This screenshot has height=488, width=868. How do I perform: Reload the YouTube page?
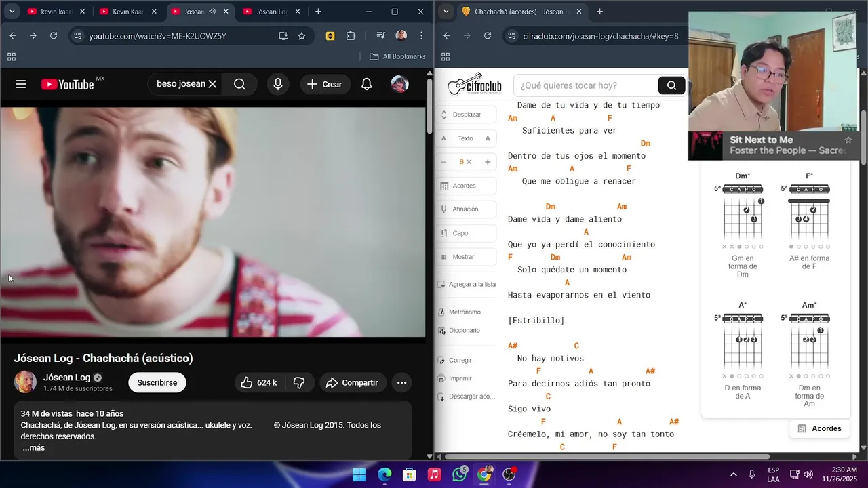point(54,36)
